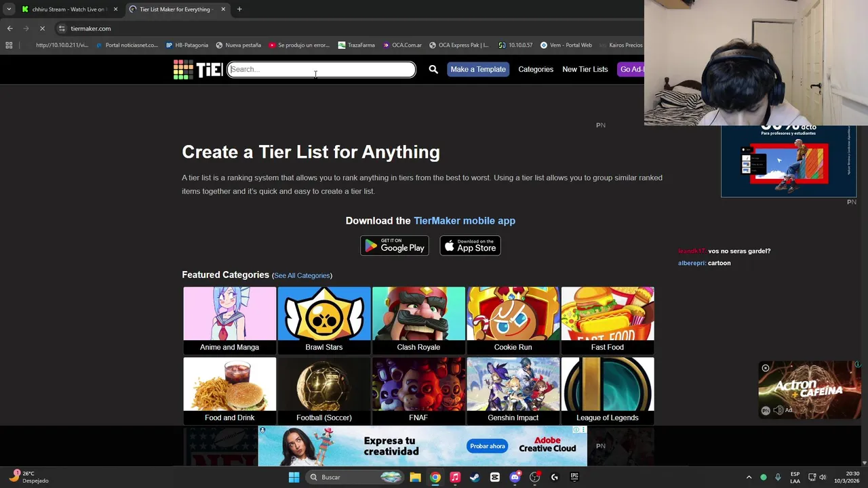Click the Probar ahora button in Adobe ad
The width and height of the screenshot is (868, 488).
pyautogui.click(x=488, y=446)
